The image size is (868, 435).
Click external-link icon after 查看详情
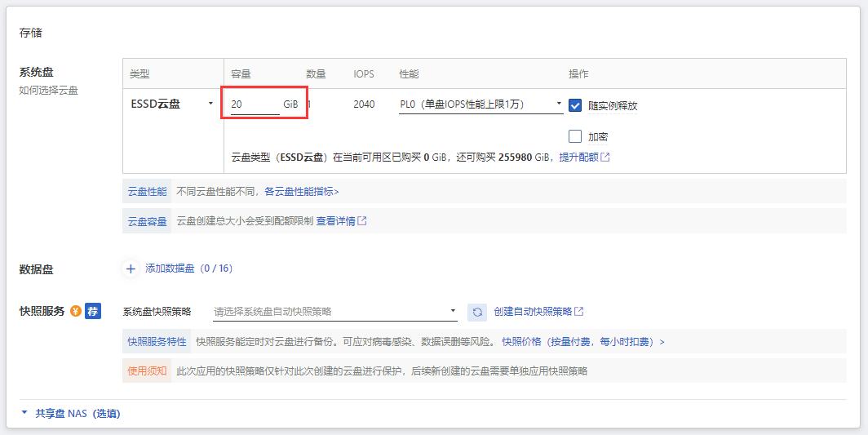pyautogui.click(x=362, y=221)
